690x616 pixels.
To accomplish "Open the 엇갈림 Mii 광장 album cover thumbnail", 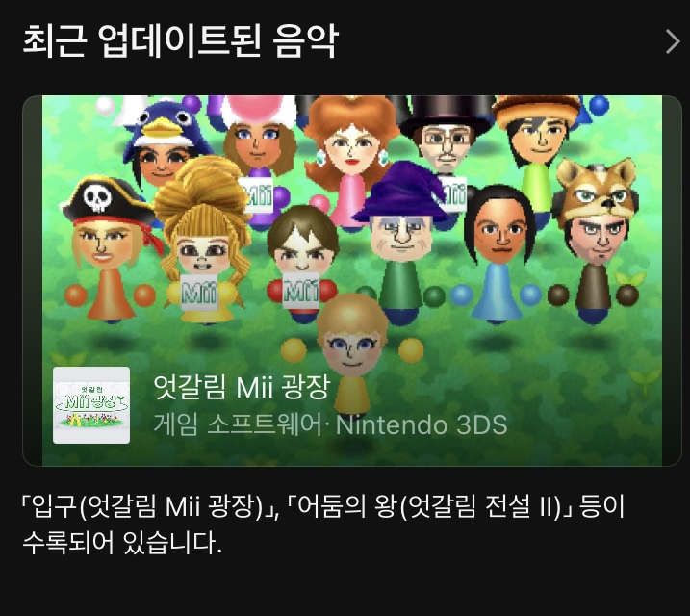I will pyautogui.click(x=91, y=405).
